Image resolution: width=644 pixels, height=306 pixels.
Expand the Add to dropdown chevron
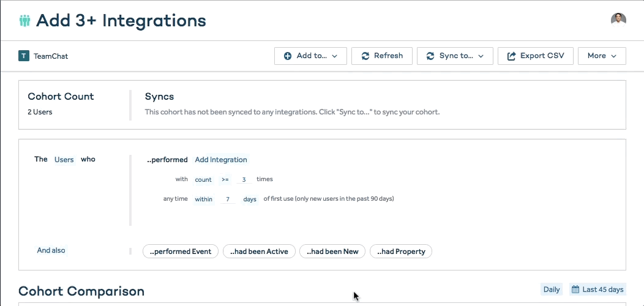tap(335, 56)
